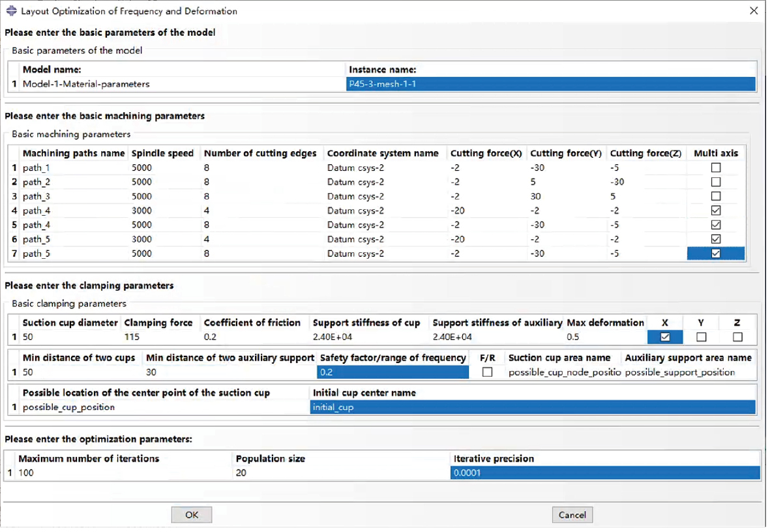Click the Number of cutting edges header
The image size is (770, 532).
click(261, 154)
